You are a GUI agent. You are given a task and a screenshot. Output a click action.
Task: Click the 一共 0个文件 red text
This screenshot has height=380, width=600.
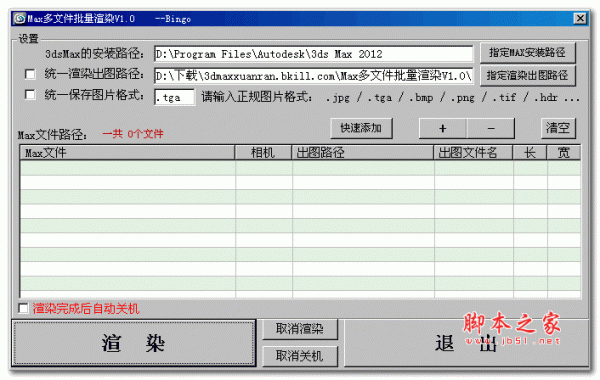pyautogui.click(x=133, y=134)
